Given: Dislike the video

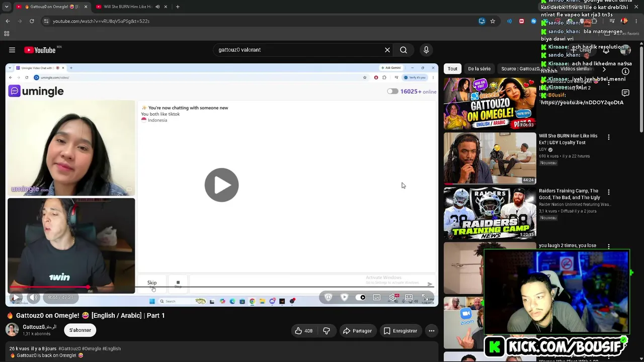Looking at the screenshot, I should [x=327, y=331].
